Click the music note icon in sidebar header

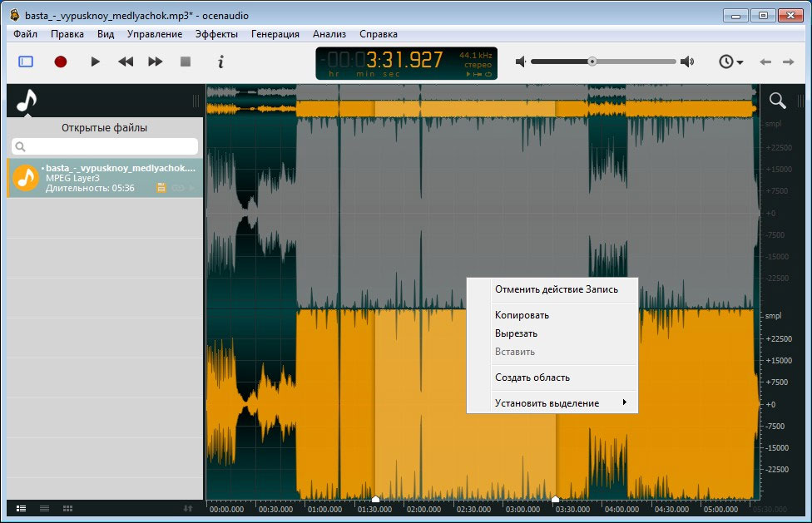point(27,101)
